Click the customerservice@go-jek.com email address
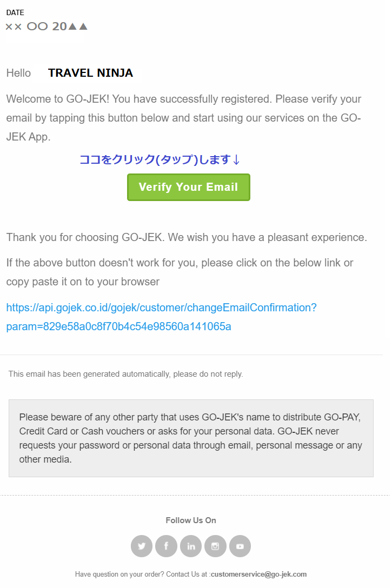 259,574
